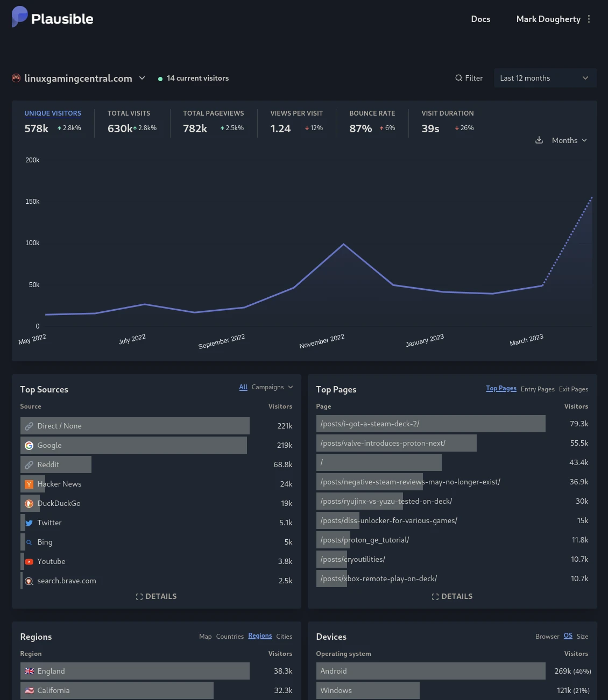608x700 pixels.
Task: Click the search.brave.com icon
Action: [x=29, y=581]
